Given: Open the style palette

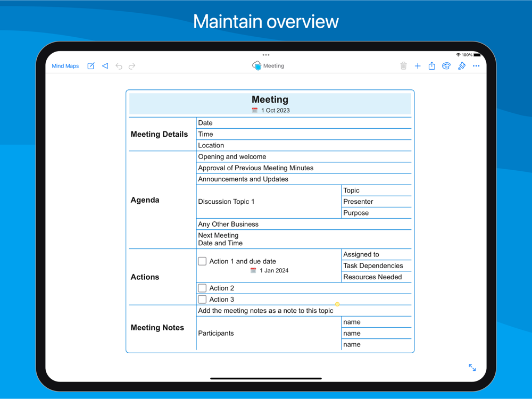Looking at the screenshot, I should pos(446,66).
